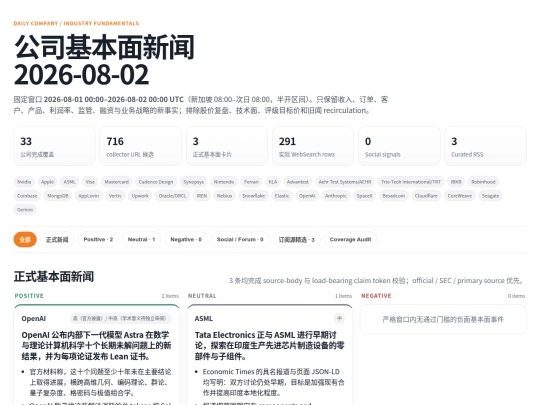540x405 pixels.
Task: Click the 33 公司完成覆盖 stat card
Action: coord(54,146)
